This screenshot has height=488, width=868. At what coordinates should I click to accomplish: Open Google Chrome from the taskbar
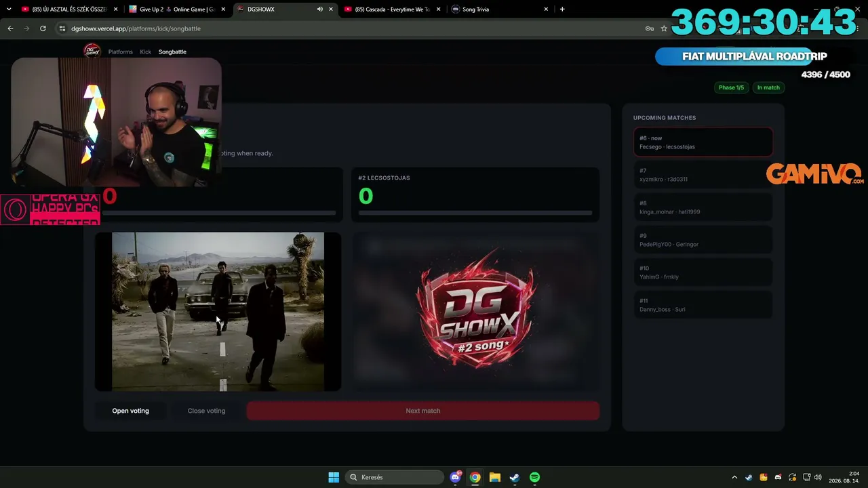click(475, 477)
